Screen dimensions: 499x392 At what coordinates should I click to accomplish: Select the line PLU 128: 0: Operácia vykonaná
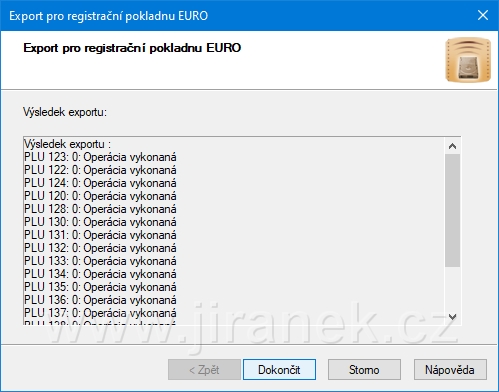[100, 209]
